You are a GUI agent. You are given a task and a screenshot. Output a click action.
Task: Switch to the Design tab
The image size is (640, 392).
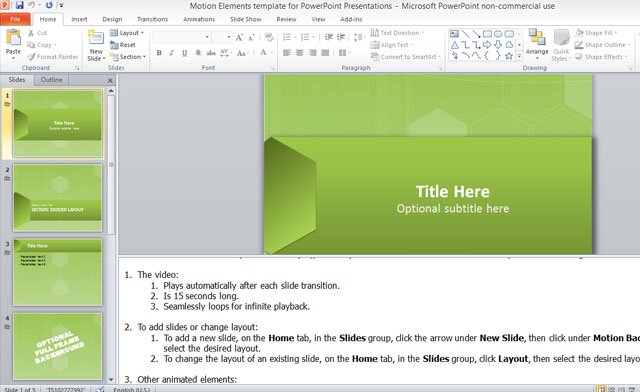pyautogui.click(x=112, y=19)
